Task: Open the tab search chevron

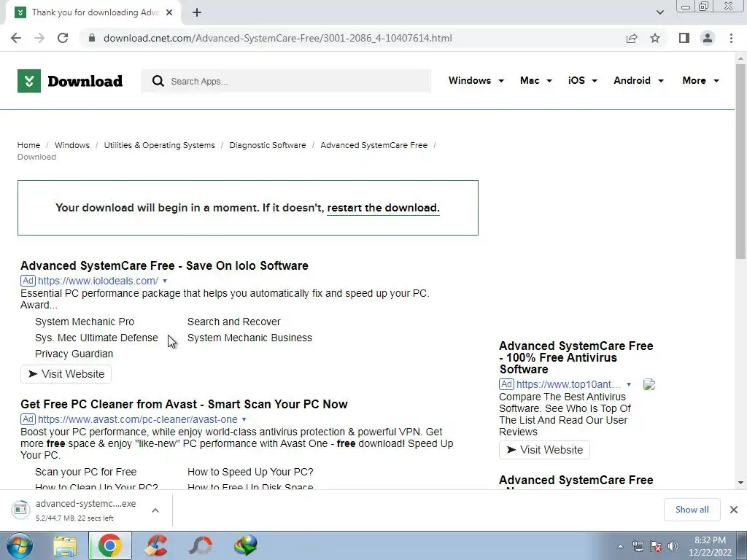Action: pyautogui.click(x=659, y=12)
